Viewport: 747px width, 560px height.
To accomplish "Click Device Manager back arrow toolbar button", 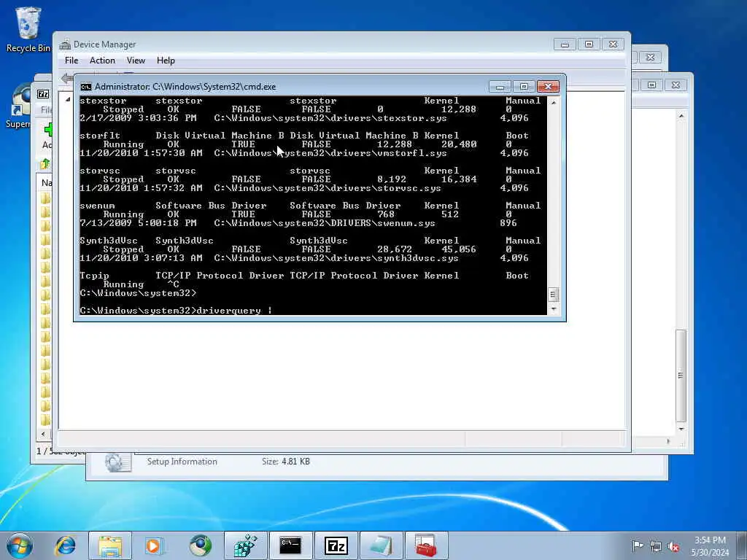I will 67,78.
